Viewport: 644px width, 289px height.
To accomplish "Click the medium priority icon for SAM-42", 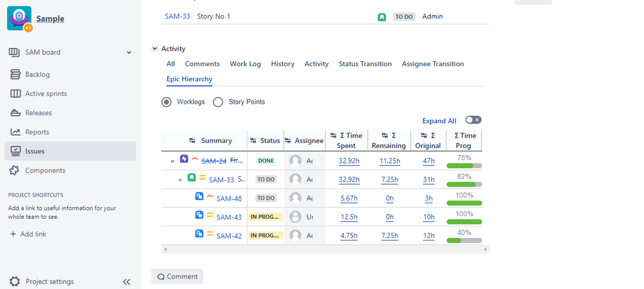I will click(x=210, y=233).
